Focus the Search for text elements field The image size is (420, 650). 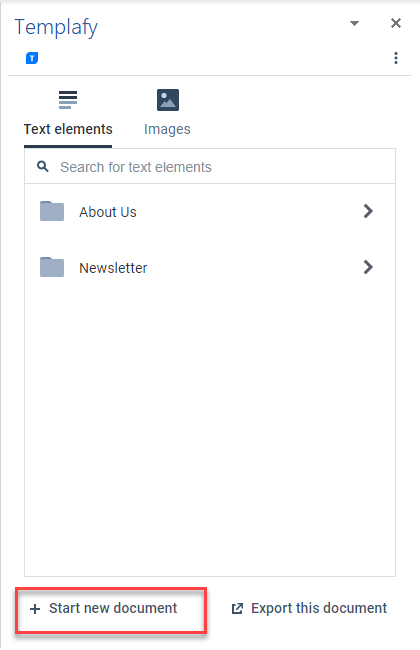210,167
